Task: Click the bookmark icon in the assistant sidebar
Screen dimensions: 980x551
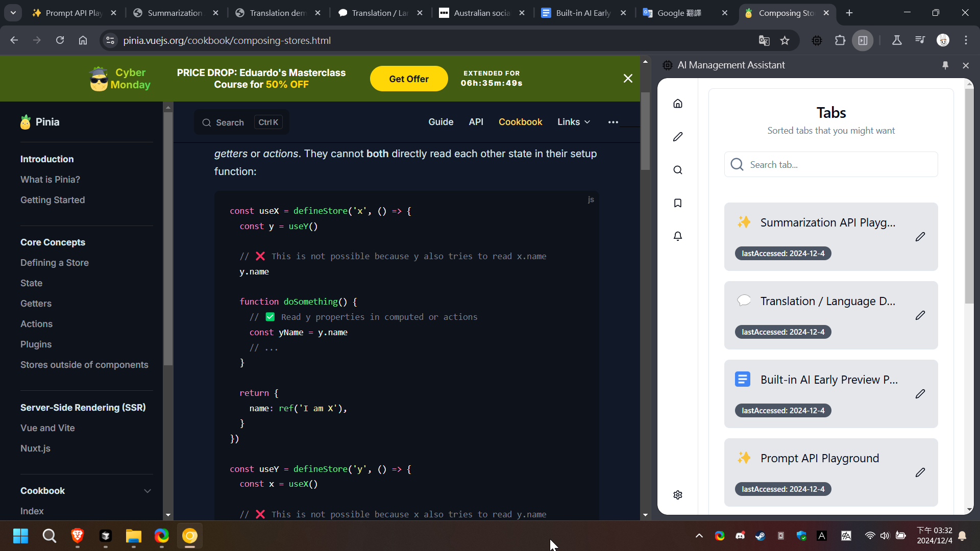Action: 678,203
